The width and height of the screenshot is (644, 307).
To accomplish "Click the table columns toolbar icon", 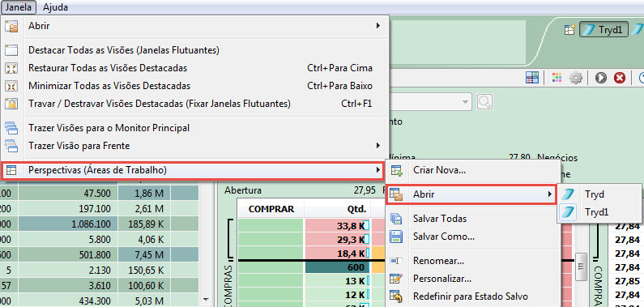I will coord(532,77).
